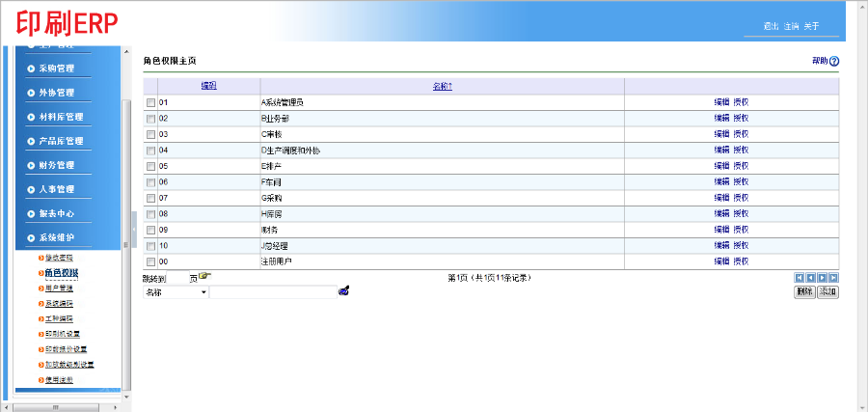
Task: Click the 删除 button
Action: pos(804,292)
